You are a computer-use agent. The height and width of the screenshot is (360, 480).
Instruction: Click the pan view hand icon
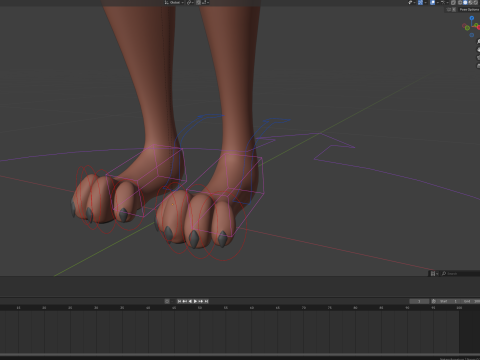[479, 50]
